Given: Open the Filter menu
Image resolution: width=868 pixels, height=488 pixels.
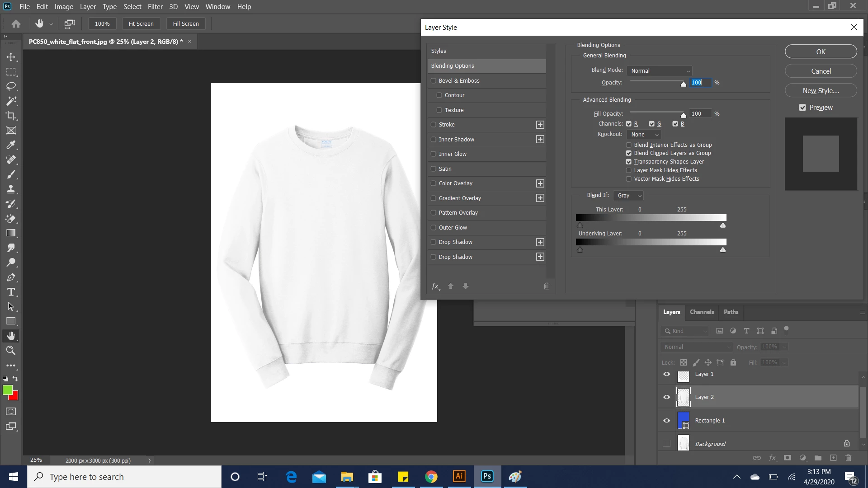Looking at the screenshot, I should (x=155, y=7).
